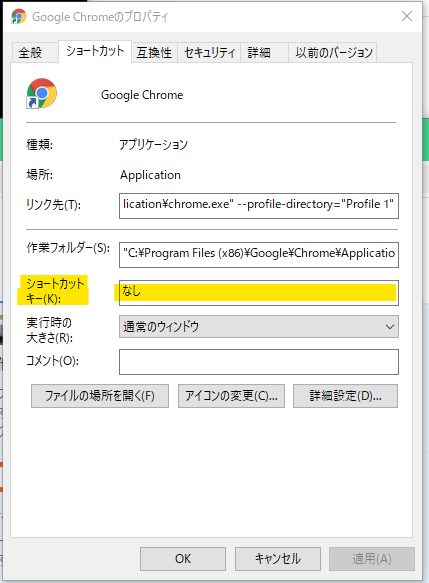
Task: Expand the 実行時の大きさ dropdown
Action: click(259, 326)
